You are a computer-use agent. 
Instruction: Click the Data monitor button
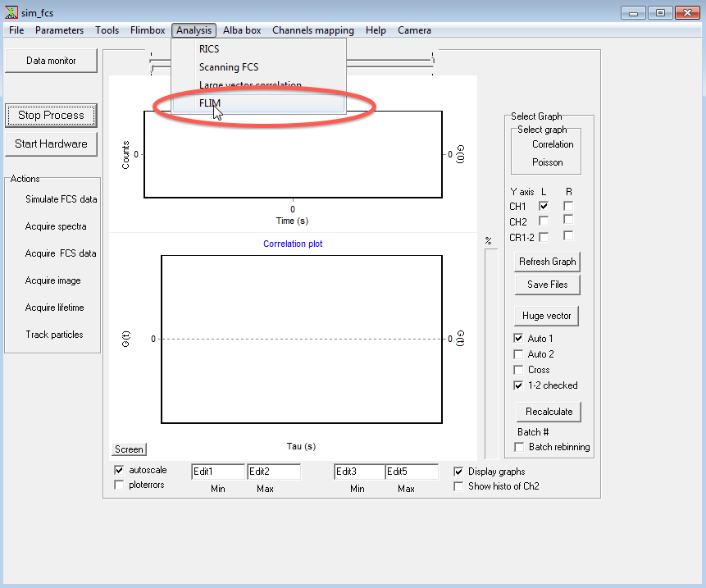click(51, 61)
